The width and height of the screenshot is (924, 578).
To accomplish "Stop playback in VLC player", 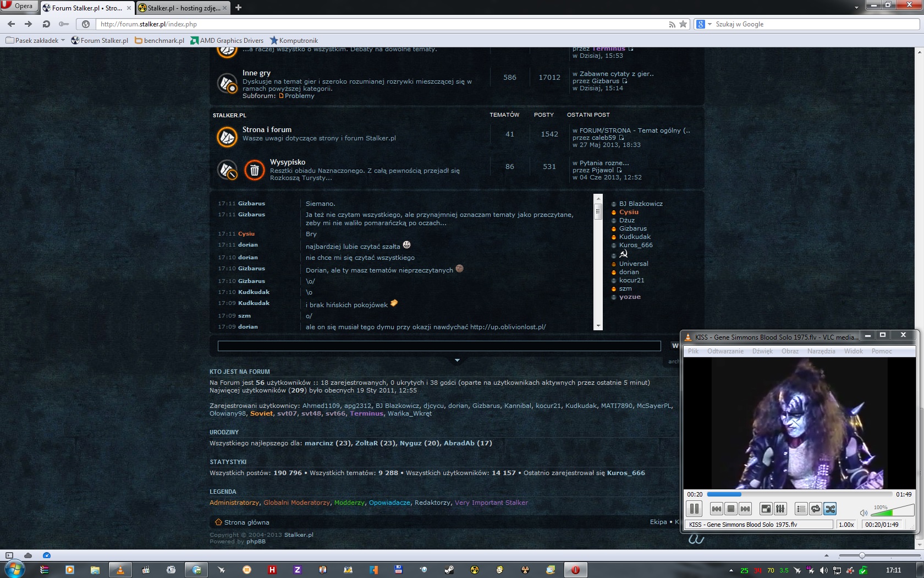I will click(x=730, y=509).
